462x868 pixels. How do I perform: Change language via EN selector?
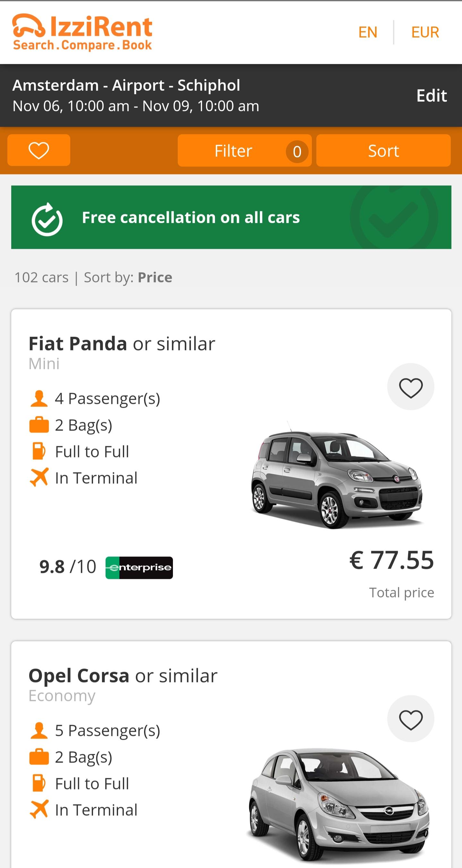pyautogui.click(x=368, y=32)
